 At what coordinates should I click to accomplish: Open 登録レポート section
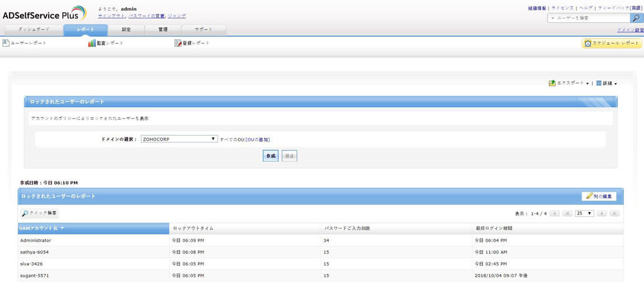(x=192, y=42)
